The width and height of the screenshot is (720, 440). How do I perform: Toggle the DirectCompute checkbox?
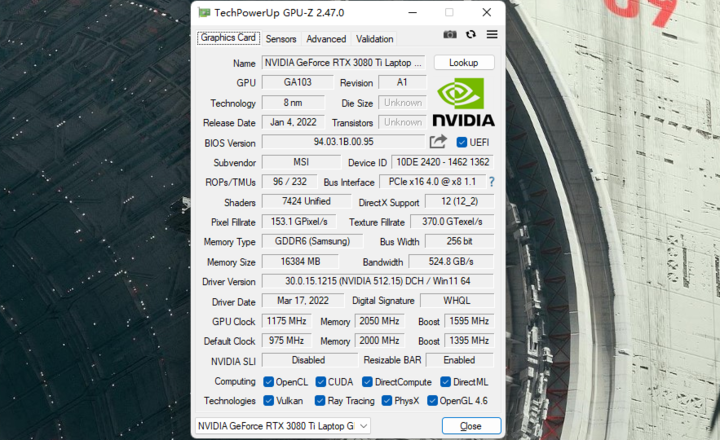(x=367, y=382)
